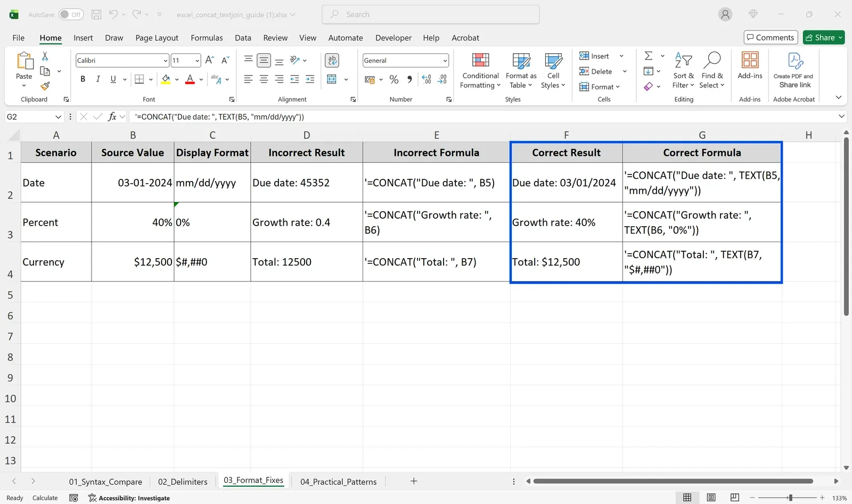Click the zoom slider handle
852x504 pixels.
(x=790, y=498)
